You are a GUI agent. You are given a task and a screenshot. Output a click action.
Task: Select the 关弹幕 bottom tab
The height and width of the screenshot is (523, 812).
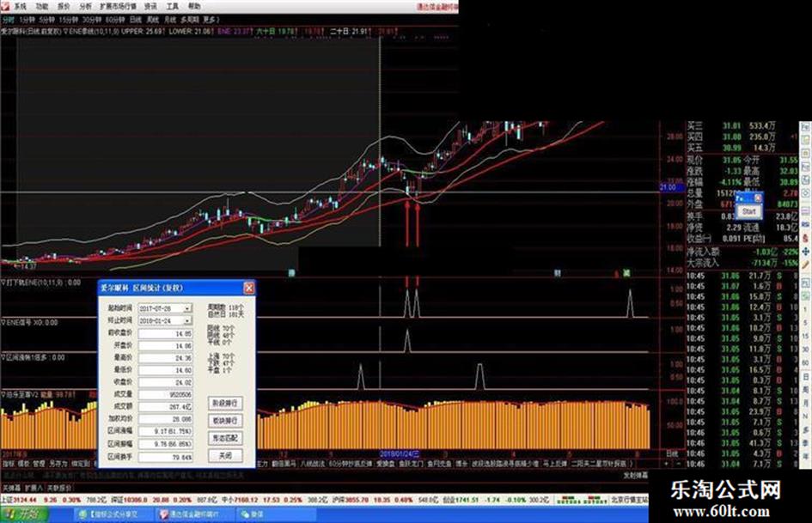click(11, 488)
